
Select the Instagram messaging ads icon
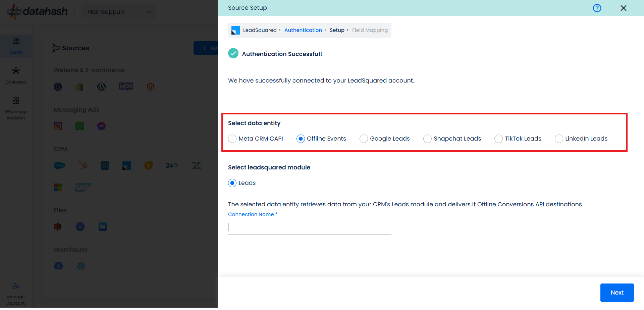coord(58,126)
